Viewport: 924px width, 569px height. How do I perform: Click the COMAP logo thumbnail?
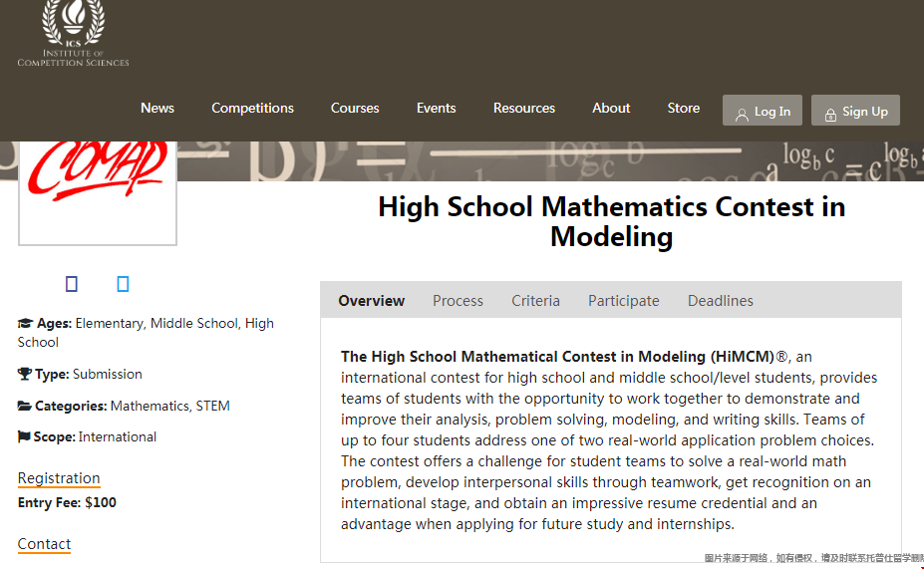[98, 192]
